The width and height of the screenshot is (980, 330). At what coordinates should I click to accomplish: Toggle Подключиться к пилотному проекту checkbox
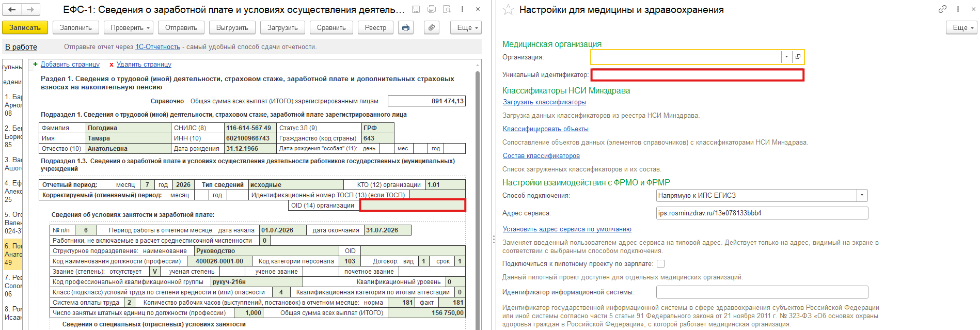pyautogui.click(x=660, y=264)
